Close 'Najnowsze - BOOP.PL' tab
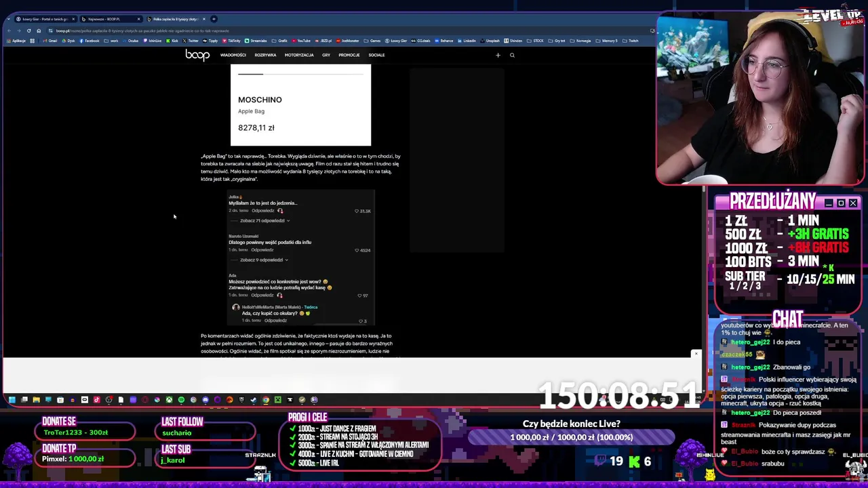Screen dimensions: 868x488 tap(138, 19)
